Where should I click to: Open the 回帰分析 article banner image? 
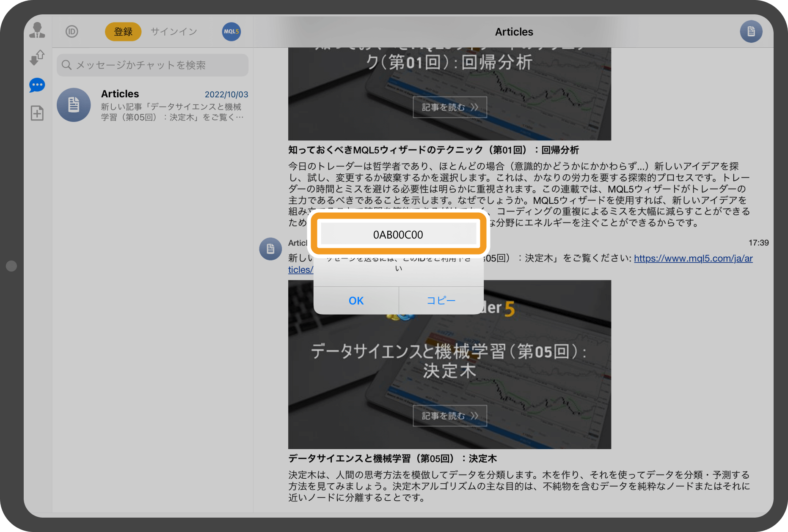[x=449, y=94]
